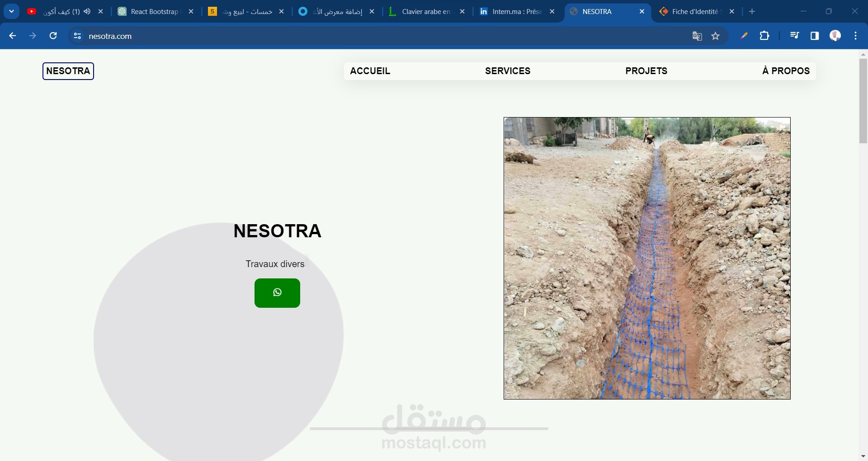
Task: Open the pen/highlighter extension icon
Action: 744,36
